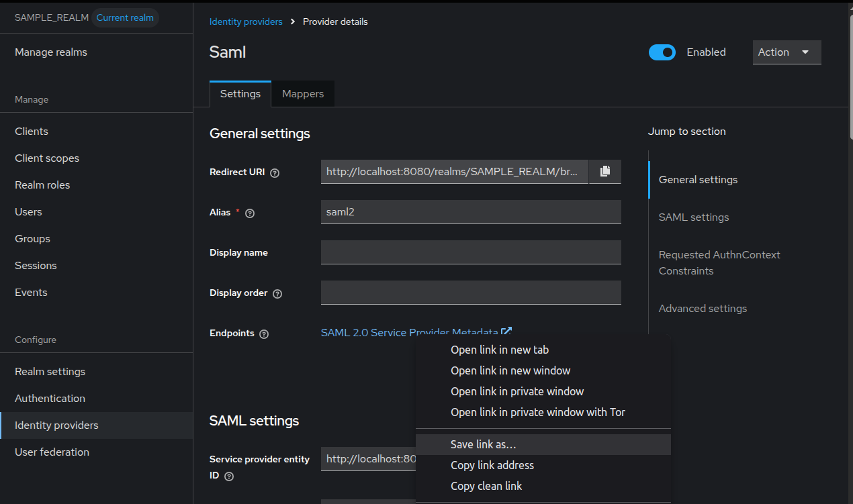Click Endpoints help question mark icon
Image resolution: width=853 pixels, height=504 pixels.
point(264,334)
